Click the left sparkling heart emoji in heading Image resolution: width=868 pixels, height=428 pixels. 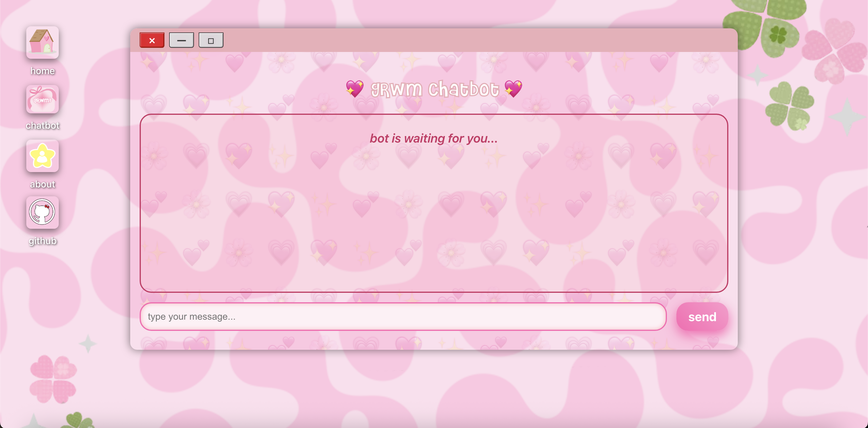[x=355, y=89]
